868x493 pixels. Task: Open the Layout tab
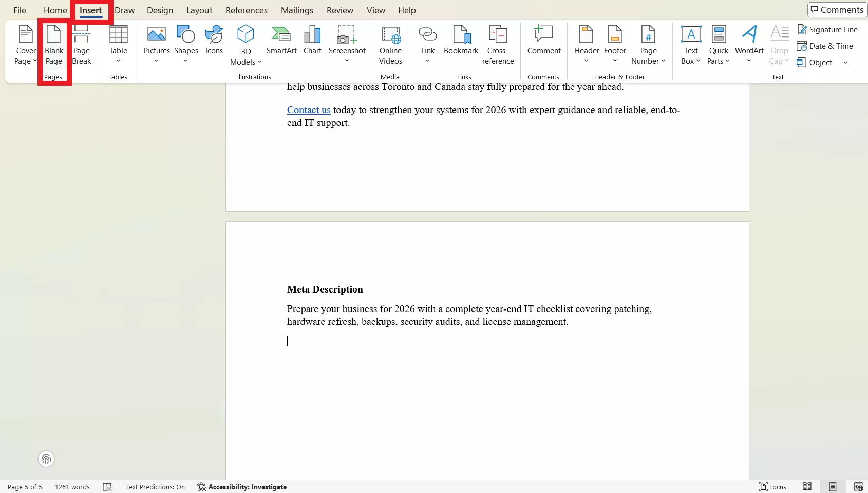(199, 10)
